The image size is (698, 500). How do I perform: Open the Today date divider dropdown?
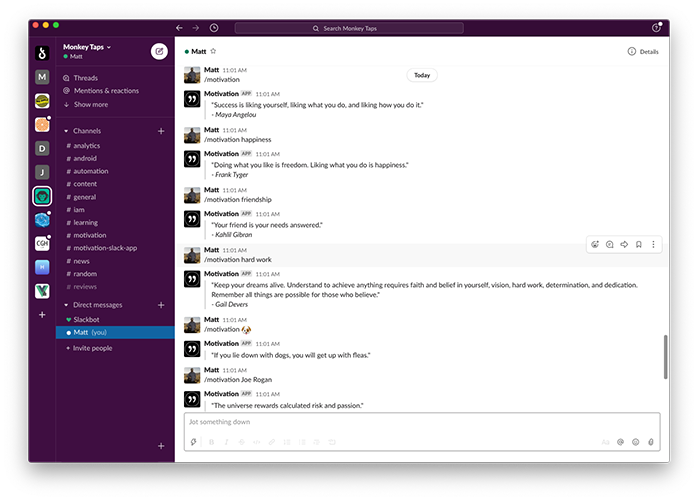point(422,75)
